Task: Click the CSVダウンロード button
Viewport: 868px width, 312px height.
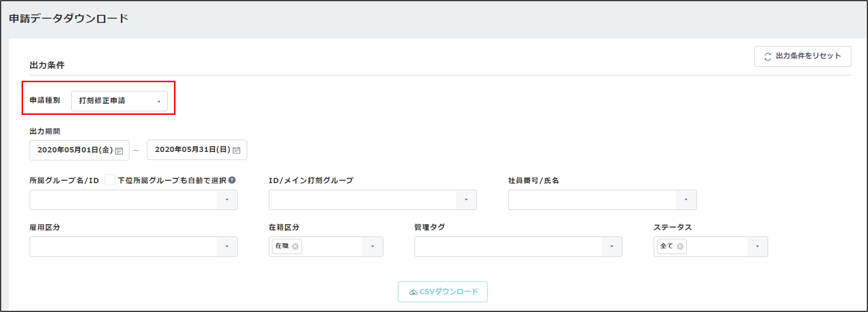Action: tap(442, 292)
